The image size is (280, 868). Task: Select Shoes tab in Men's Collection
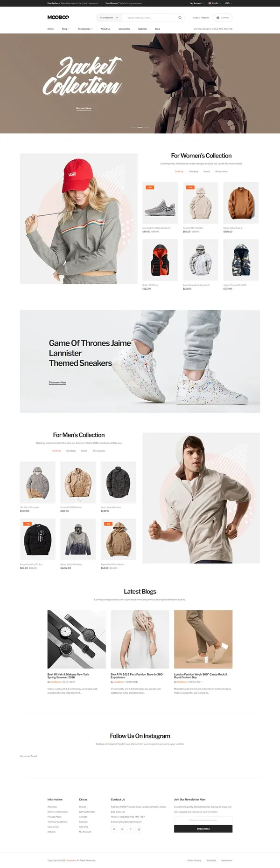click(x=84, y=451)
